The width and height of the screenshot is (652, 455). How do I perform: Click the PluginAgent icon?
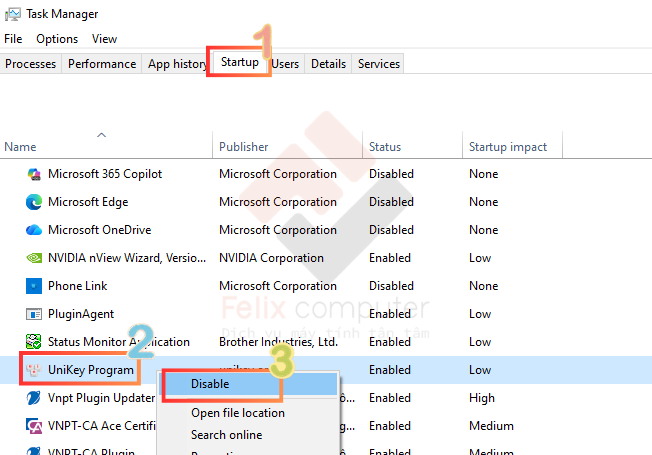point(34,314)
